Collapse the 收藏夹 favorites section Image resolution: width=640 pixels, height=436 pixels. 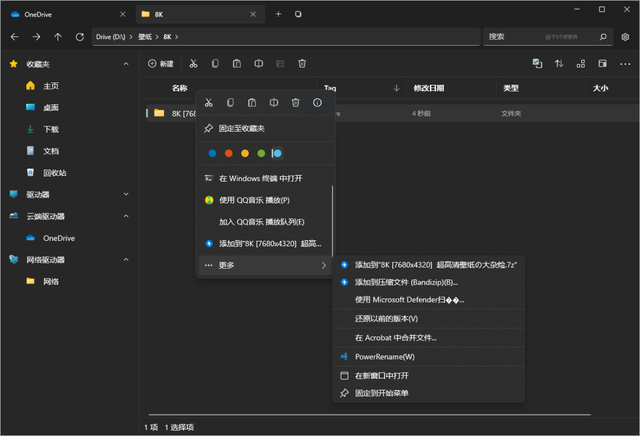pyautogui.click(x=125, y=64)
